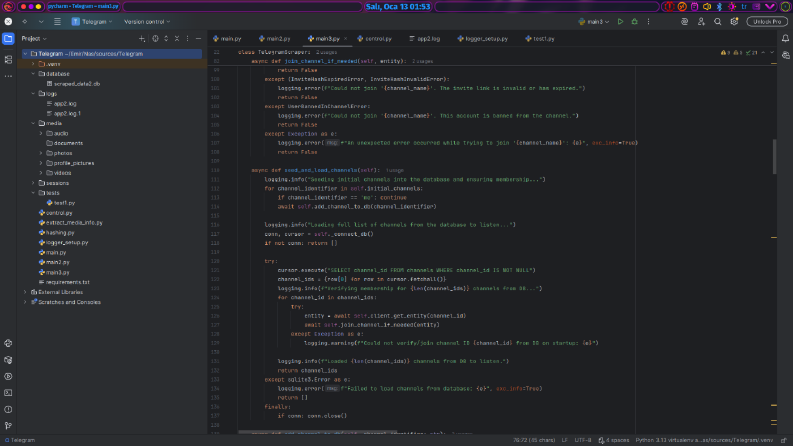The width and height of the screenshot is (793, 446).
Task: Switch to main2.py tab
Action: (274, 39)
